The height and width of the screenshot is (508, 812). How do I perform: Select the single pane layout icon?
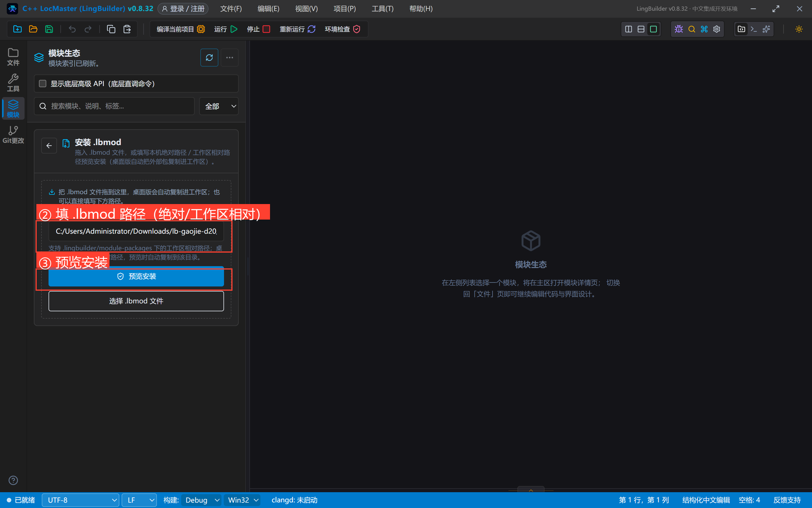tap(653, 29)
